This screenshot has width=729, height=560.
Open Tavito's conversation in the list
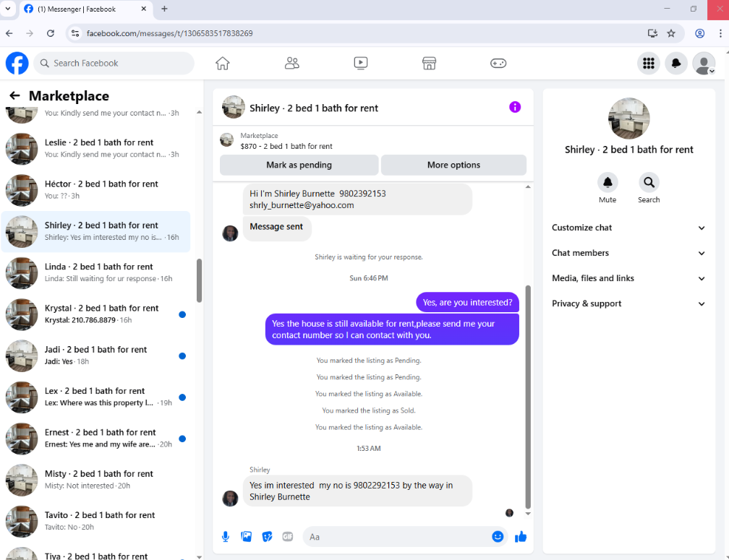(x=95, y=521)
